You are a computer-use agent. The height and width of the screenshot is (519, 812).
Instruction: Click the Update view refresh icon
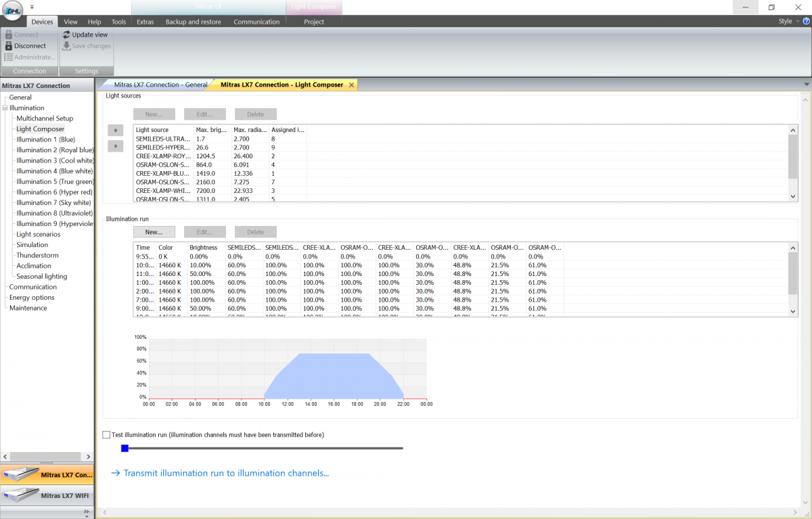tap(66, 35)
